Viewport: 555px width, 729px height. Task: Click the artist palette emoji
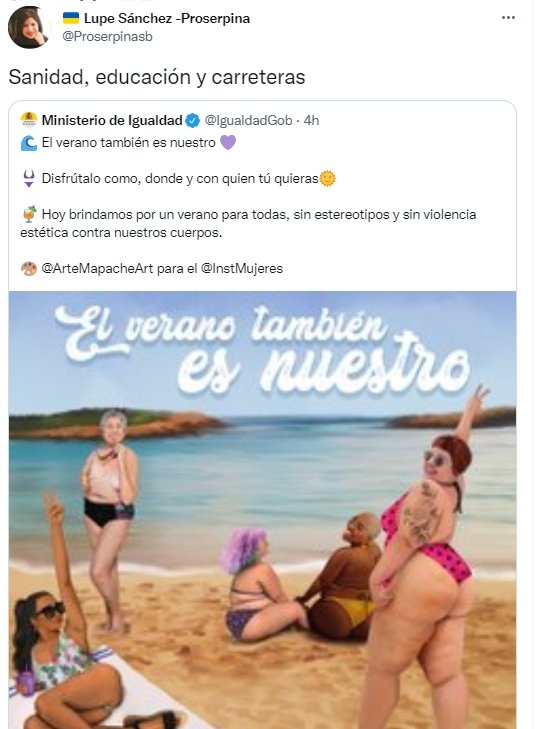[x=29, y=268]
